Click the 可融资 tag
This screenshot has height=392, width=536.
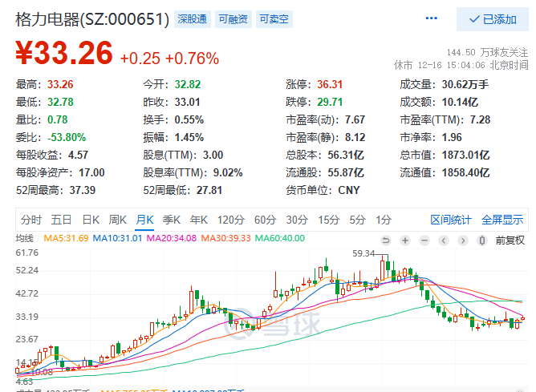[x=233, y=19]
